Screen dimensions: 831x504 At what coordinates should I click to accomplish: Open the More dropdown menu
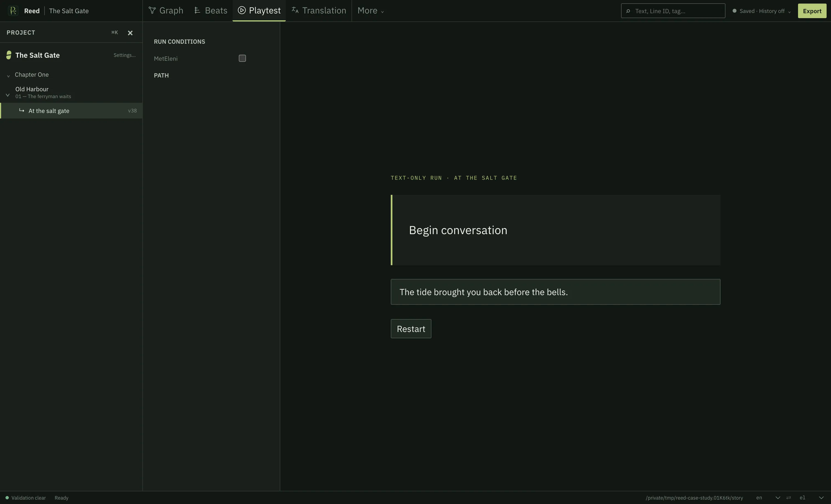(x=370, y=11)
